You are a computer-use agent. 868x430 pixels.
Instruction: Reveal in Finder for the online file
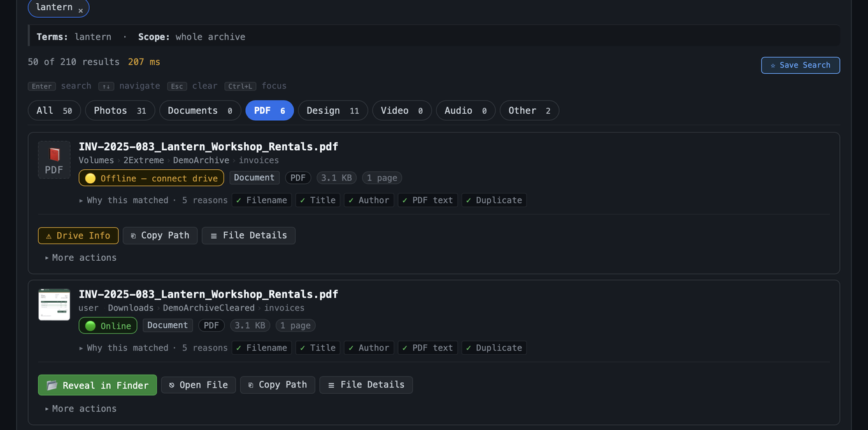pyautogui.click(x=97, y=385)
